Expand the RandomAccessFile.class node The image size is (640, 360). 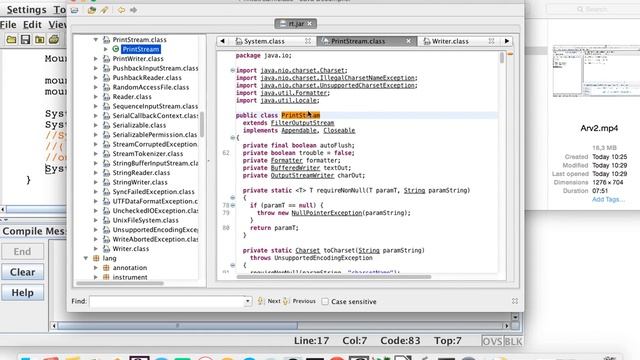pyautogui.click(x=96, y=87)
